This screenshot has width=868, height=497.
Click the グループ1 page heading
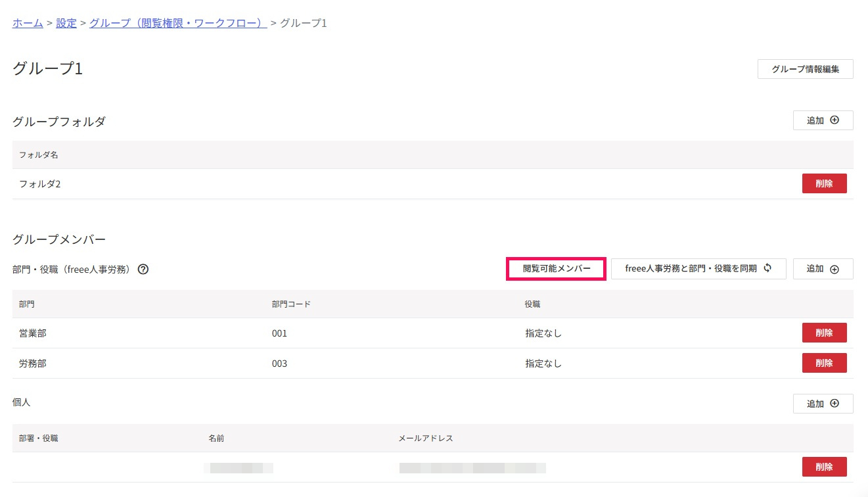coord(48,68)
